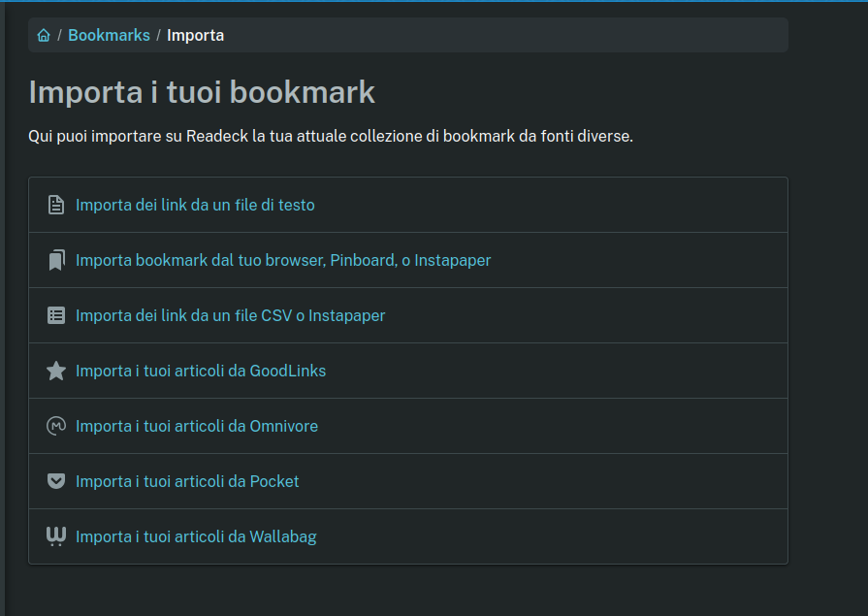Open 'Importa dei link da un file CSV o Instapaper'
Screen dimensions: 868x616
pos(230,315)
